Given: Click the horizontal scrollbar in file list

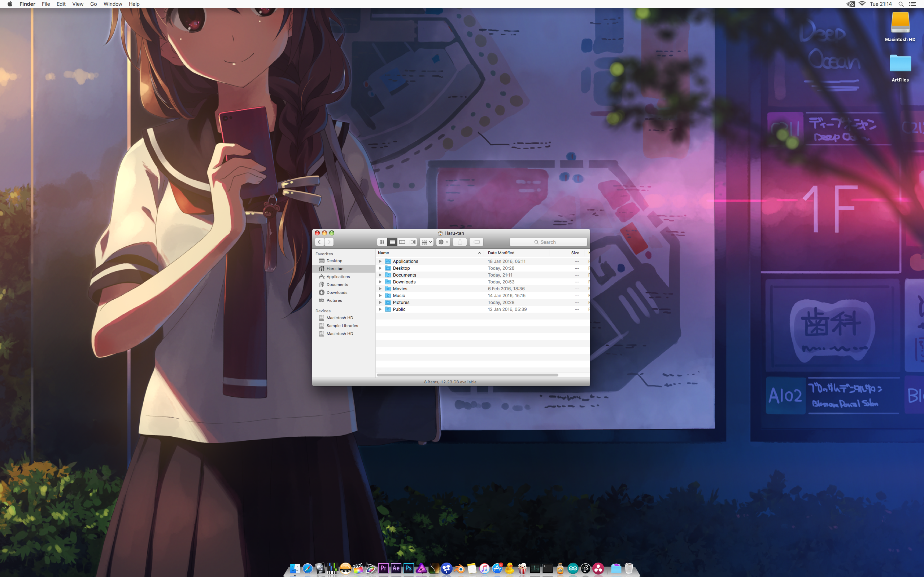Looking at the screenshot, I should 467,375.
